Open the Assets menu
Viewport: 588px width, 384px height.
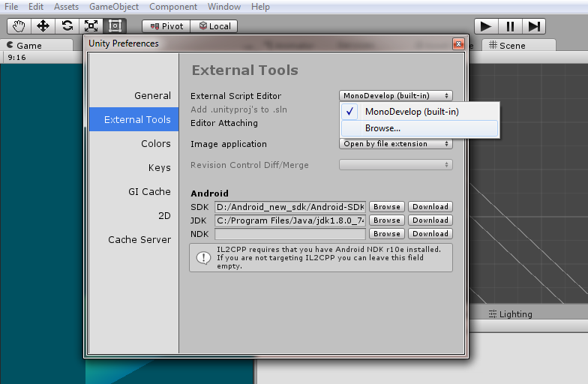[x=66, y=7]
